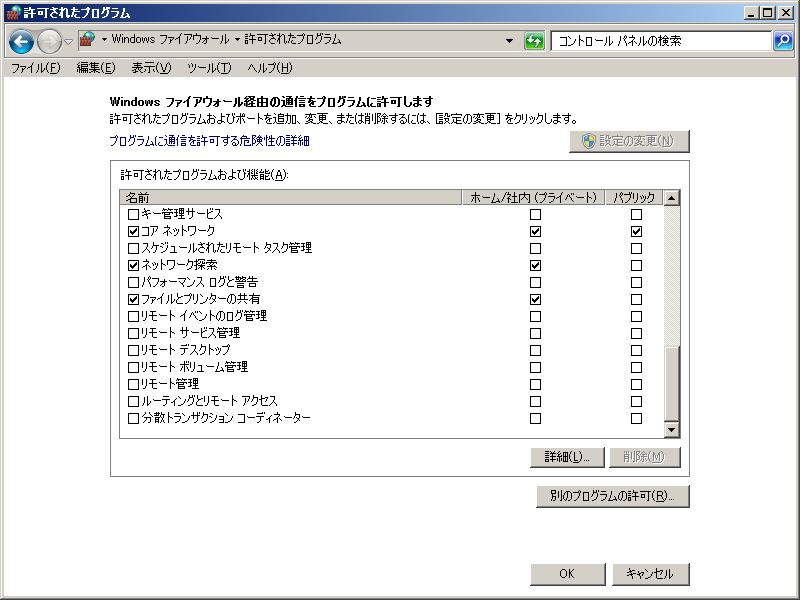Select the ネットワーク探索 row text
Viewport: 800px width, 600px height.
179,265
